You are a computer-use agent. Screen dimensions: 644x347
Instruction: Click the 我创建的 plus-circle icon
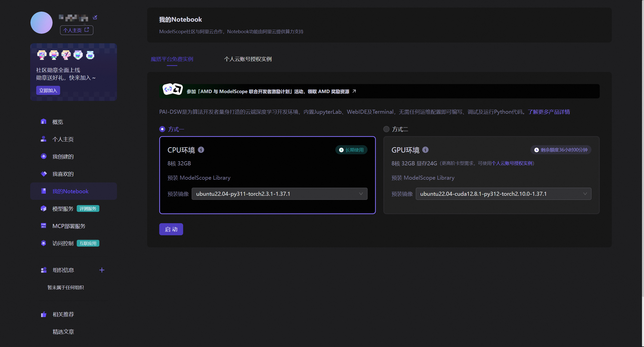point(44,156)
